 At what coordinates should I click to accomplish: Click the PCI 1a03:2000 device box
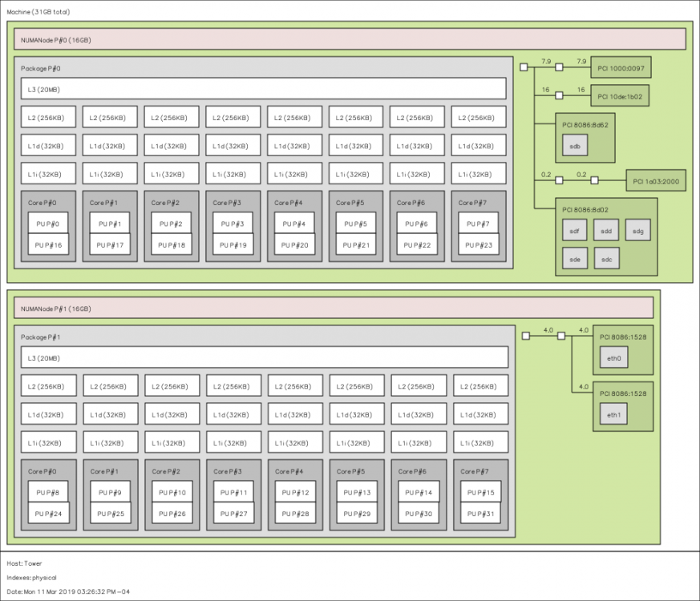pyautogui.click(x=656, y=180)
